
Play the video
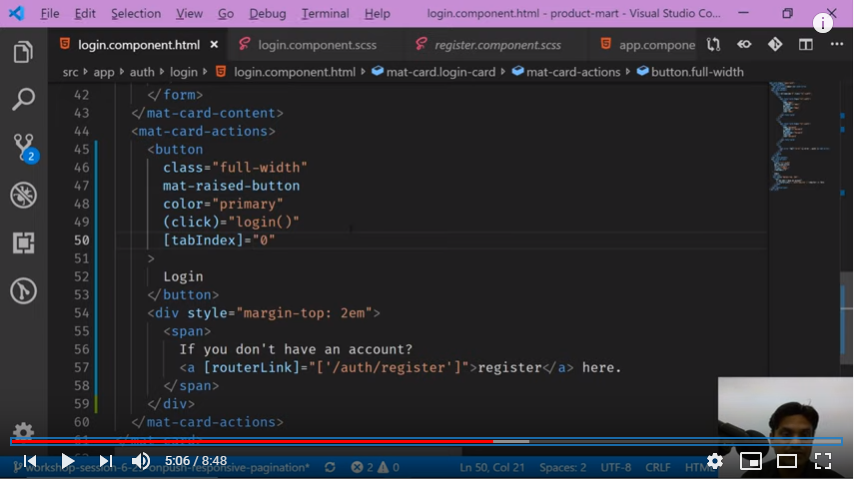(67, 461)
